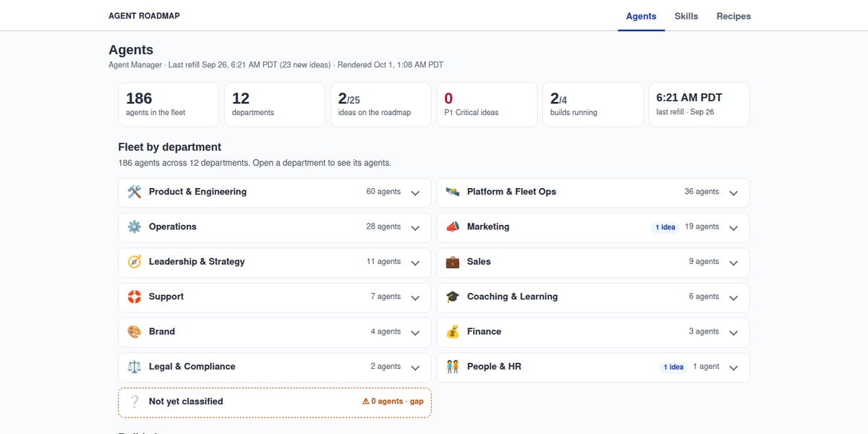Expand the People & HR chevron
This screenshot has height=434, width=868.
tap(733, 367)
